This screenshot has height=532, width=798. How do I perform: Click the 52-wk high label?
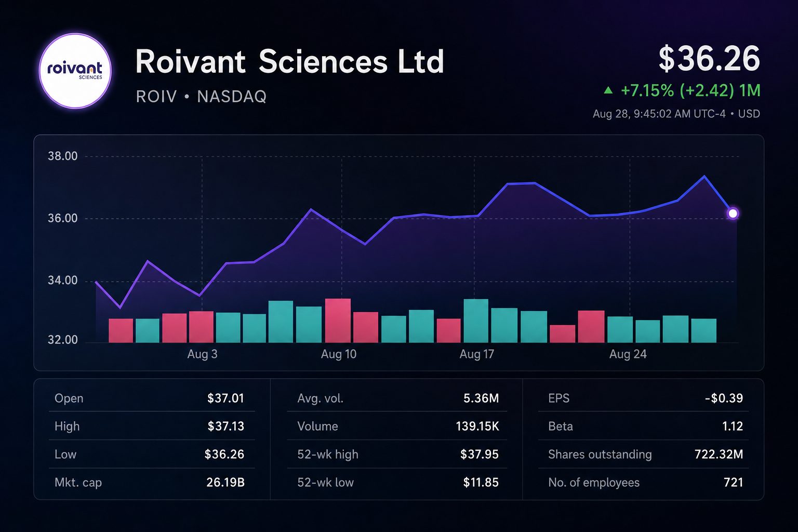click(x=328, y=455)
